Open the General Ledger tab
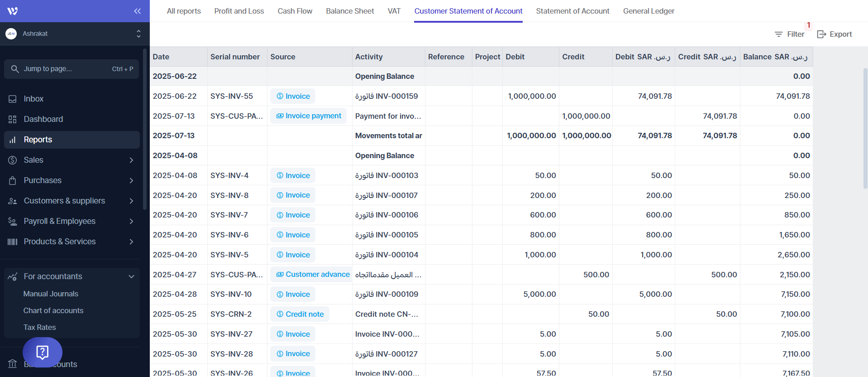This screenshot has height=377, width=868. pos(648,11)
